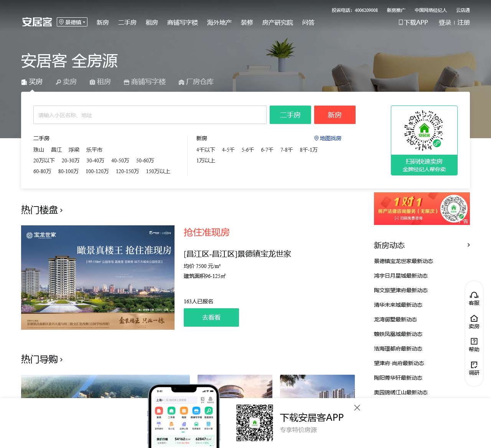Filter second-hand homes by 昌江
The image size is (491, 448).
click(56, 150)
